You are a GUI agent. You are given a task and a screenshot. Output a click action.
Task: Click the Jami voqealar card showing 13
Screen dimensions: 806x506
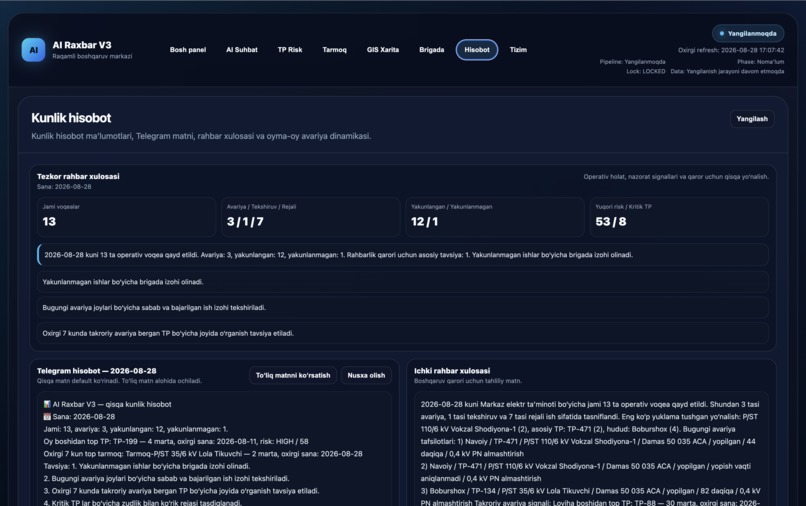point(126,216)
